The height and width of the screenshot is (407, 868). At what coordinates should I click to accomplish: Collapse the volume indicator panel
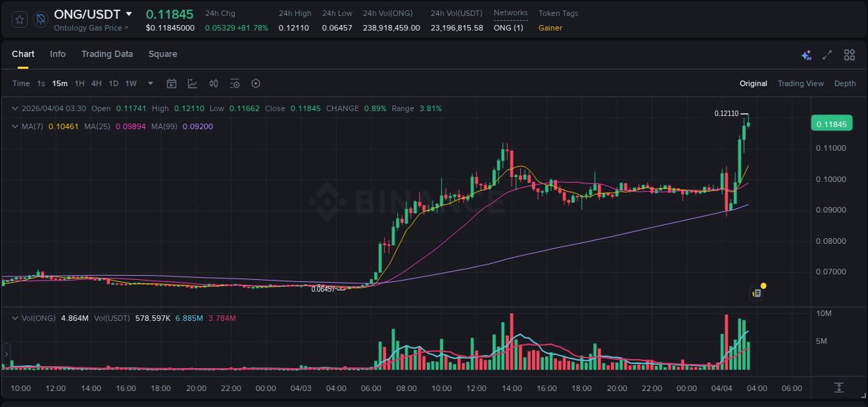click(15, 318)
